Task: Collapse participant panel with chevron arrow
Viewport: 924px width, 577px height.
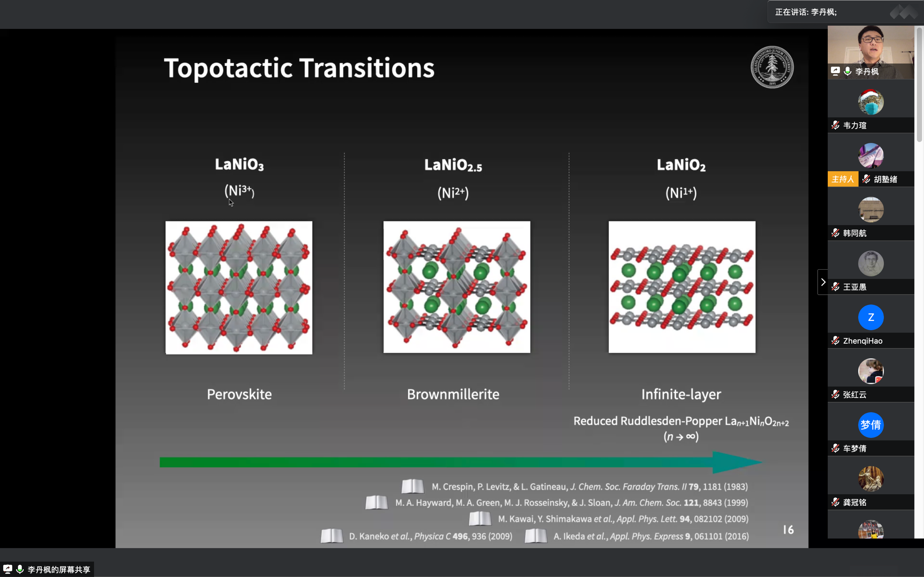Action: point(823,282)
